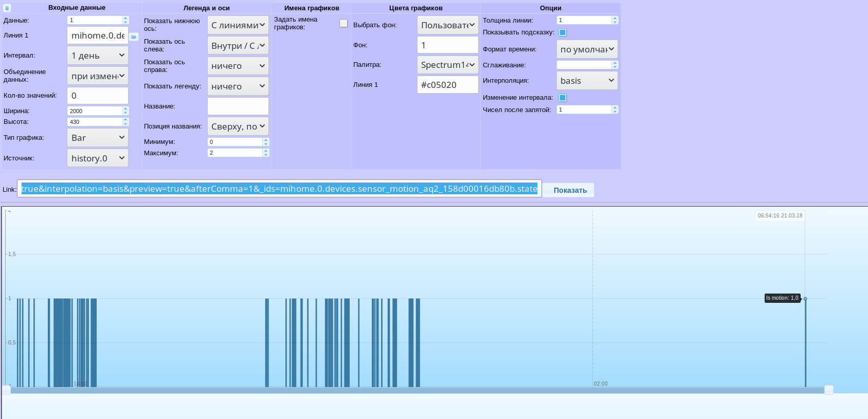The height and width of the screenshot is (419, 868).
Task: Click the chart range slider bar
Action: click(x=418, y=390)
